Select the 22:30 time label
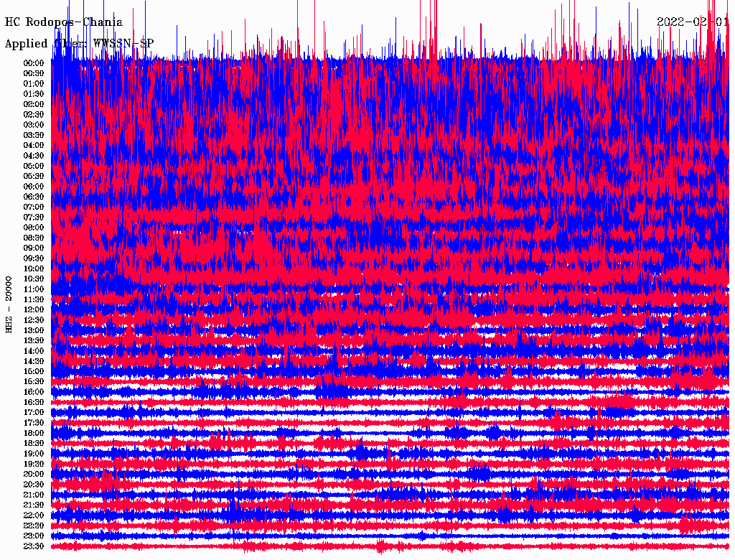The image size is (735, 560). 34,526
